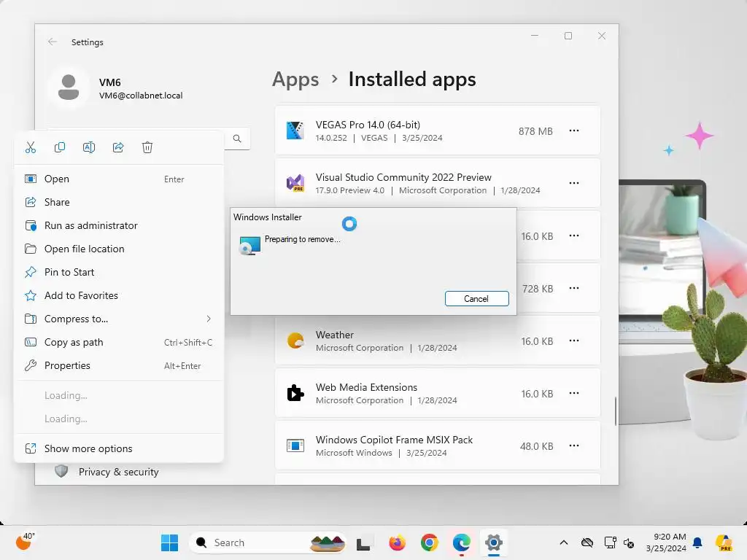Open the Windows Start button
This screenshot has height=560, width=747.
(x=169, y=542)
